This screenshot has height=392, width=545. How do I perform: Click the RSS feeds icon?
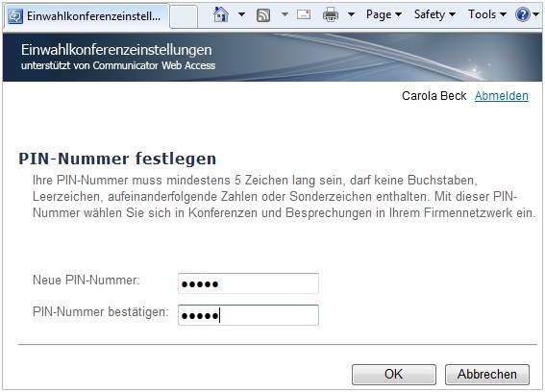pyautogui.click(x=263, y=15)
